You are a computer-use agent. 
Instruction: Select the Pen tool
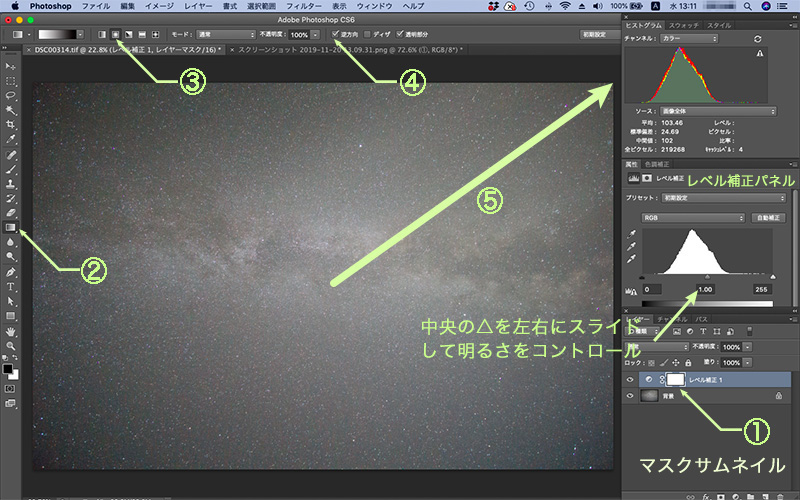[x=10, y=272]
